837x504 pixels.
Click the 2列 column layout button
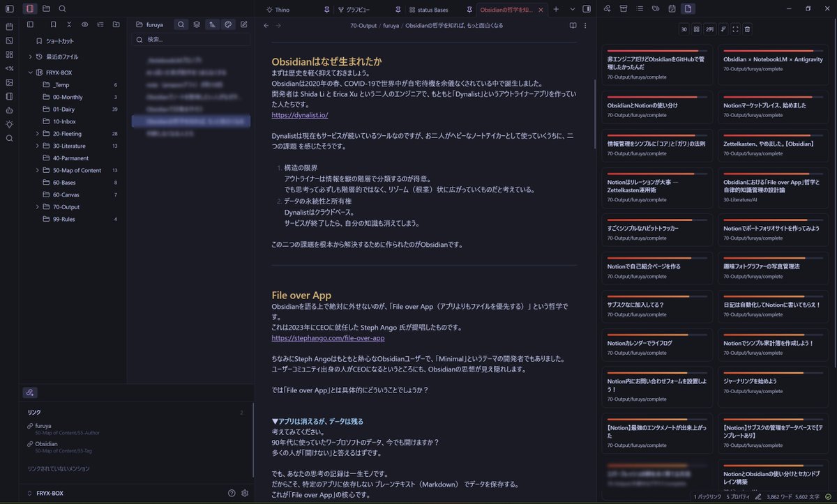point(709,29)
